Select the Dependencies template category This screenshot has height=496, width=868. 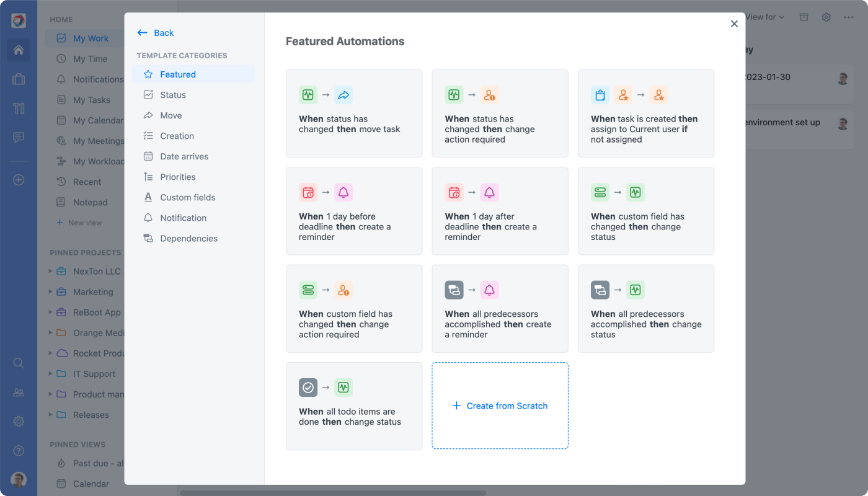click(188, 239)
